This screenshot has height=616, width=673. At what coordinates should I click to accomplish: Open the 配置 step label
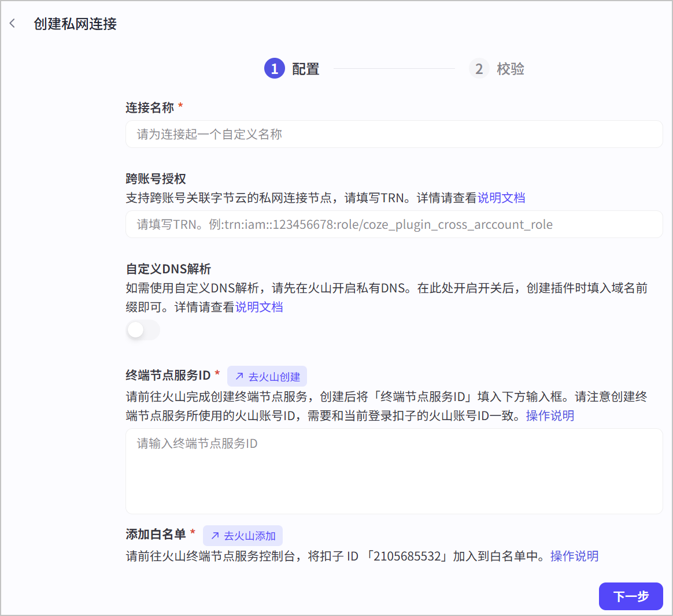click(306, 69)
